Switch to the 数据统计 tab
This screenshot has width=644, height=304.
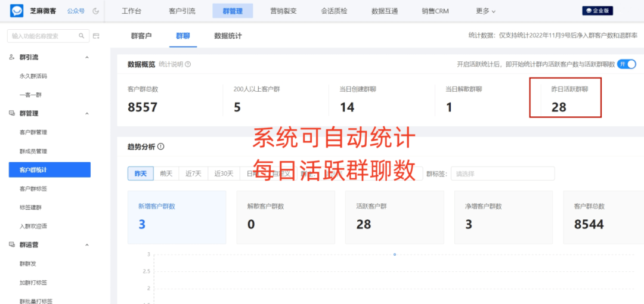(228, 36)
